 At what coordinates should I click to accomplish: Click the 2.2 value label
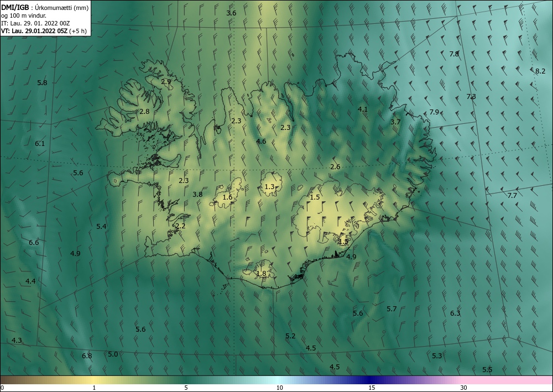point(180,226)
